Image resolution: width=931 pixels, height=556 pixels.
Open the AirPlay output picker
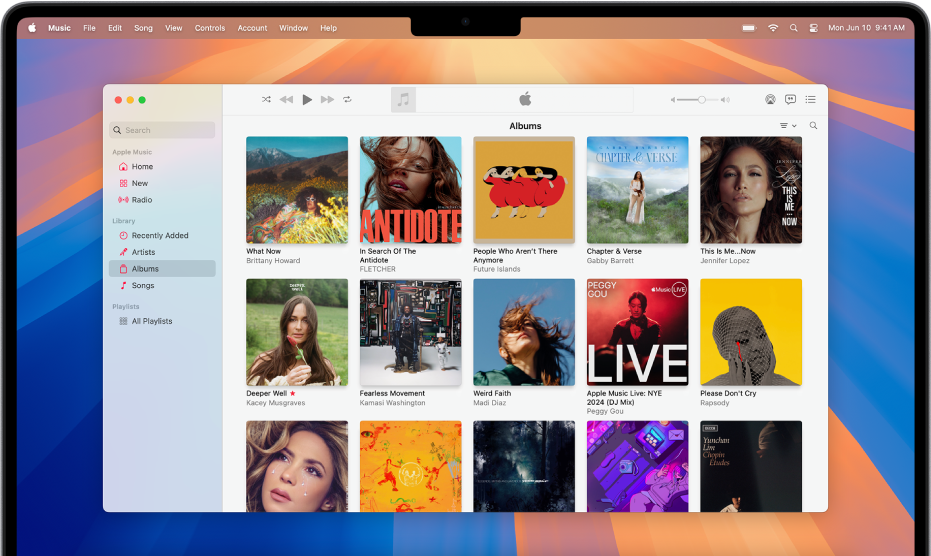pos(770,100)
